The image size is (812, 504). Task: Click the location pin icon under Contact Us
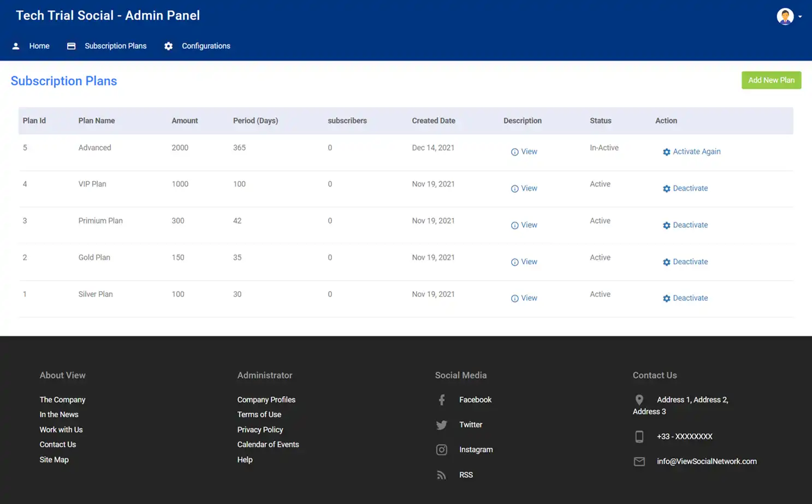tap(639, 399)
